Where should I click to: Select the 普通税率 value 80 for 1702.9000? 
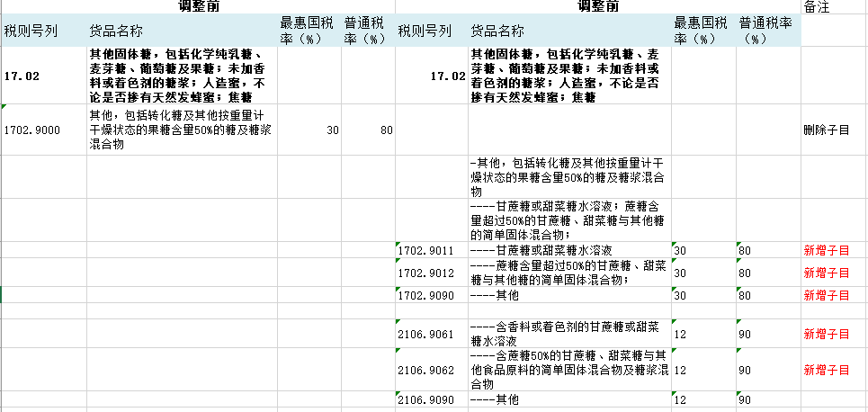click(x=369, y=130)
